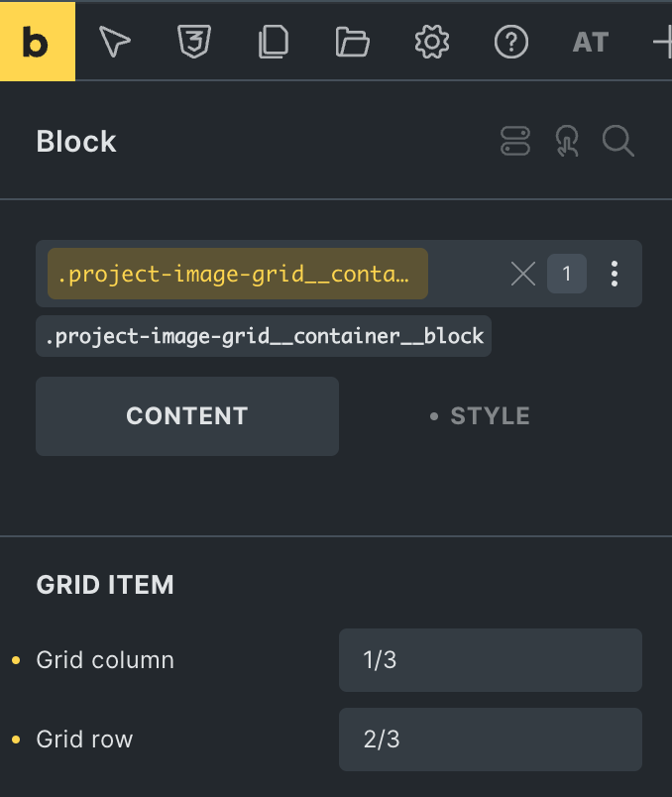Click the yellow Bricks logo icon
Screen dimensions: 672x797
[37, 42]
